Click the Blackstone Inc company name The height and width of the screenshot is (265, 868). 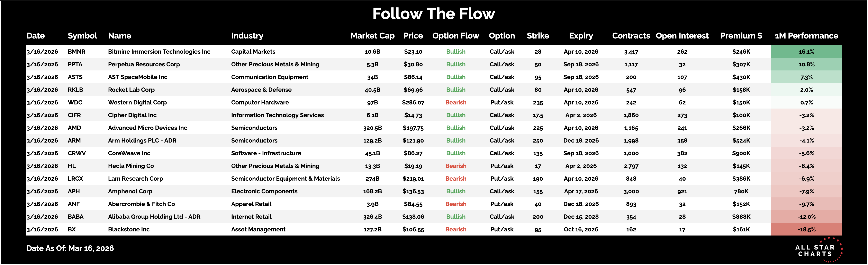tap(129, 230)
